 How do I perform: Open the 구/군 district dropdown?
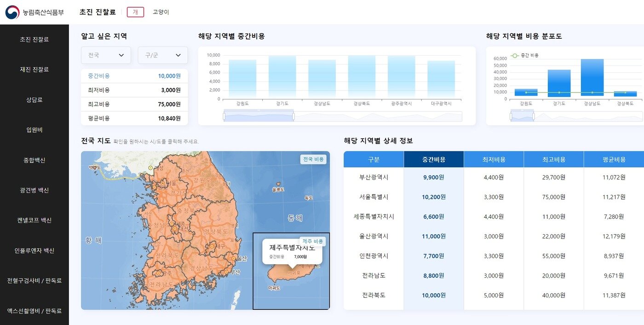pos(163,55)
